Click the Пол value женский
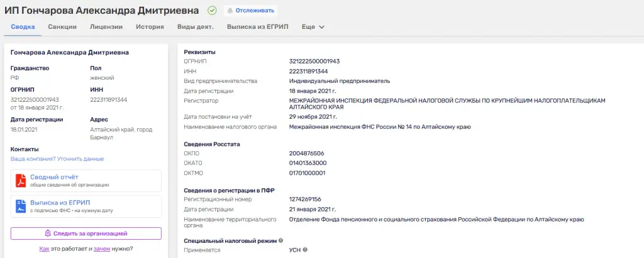This screenshot has height=258, width=644. click(102, 78)
